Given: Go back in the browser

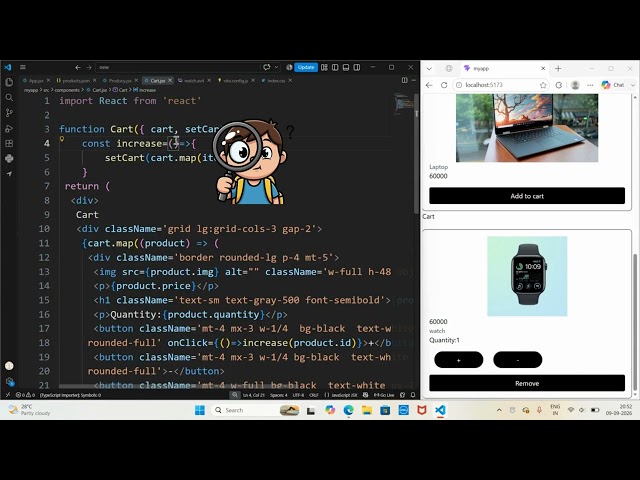Looking at the screenshot, I should [x=429, y=85].
